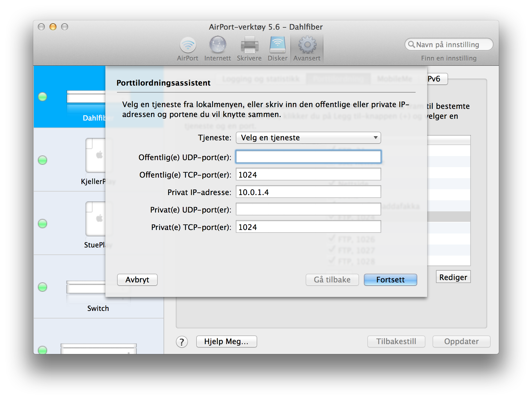This screenshot has width=532, height=400.
Task: Click the Offentlig(e) TCP-port(er) field
Action: point(308,174)
